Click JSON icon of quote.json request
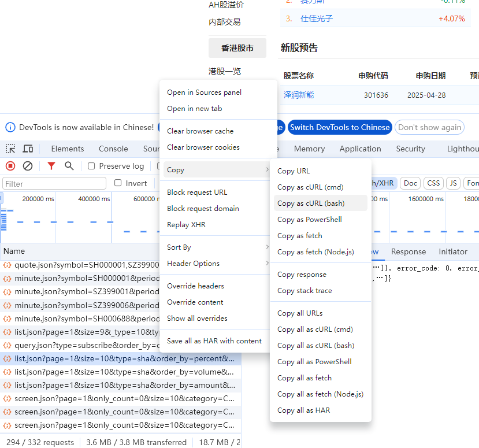Image resolution: width=479 pixels, height=448 pixels. click(x=8, y=265)
